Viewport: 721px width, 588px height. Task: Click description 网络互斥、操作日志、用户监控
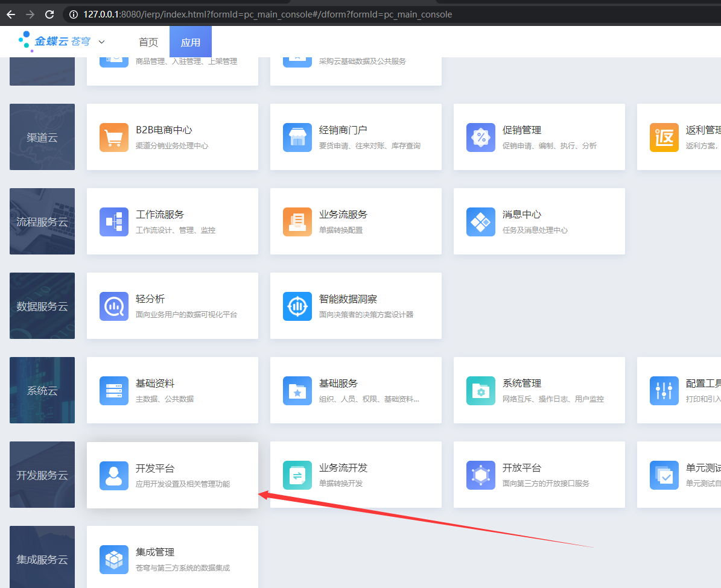click(553, 399)
